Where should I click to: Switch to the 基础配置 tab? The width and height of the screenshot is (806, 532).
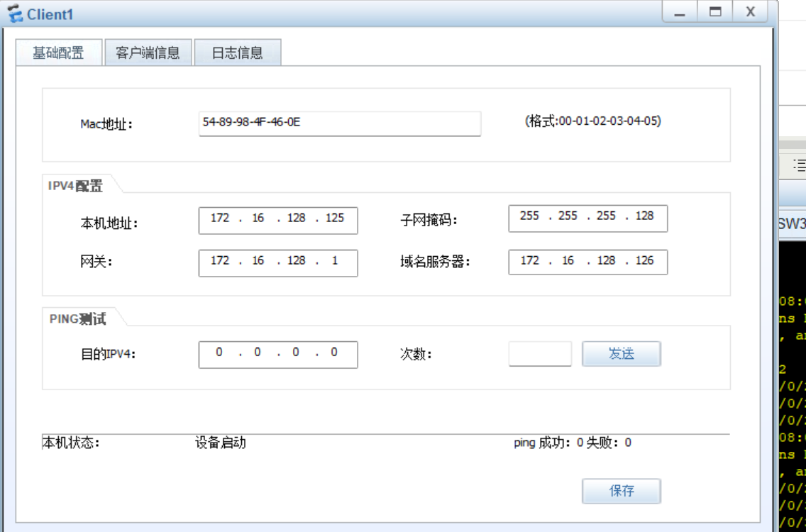click(59, 52)
